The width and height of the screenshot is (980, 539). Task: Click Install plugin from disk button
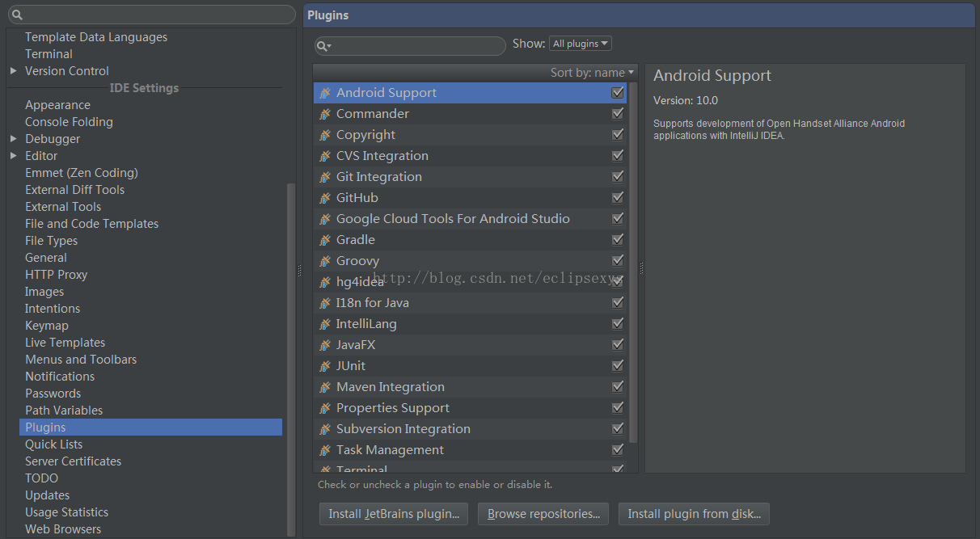695,514
